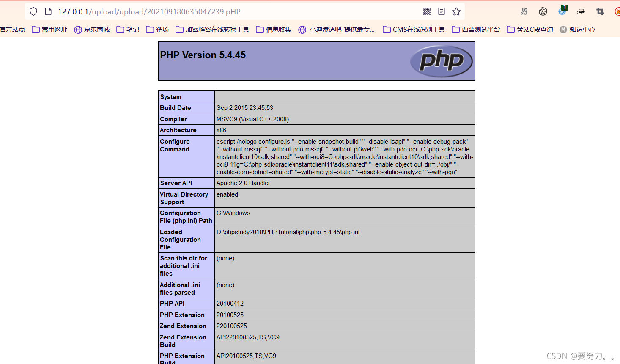Open the JS extension icon
Viewport: 620px width, 364px height.
pyautogui.click(x=524, y=11)
